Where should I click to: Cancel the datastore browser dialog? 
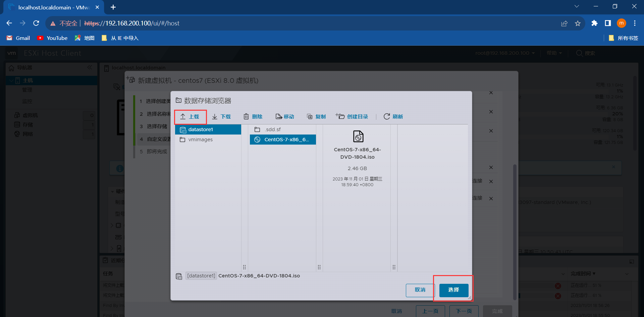pyautogui.click(x=420, y=290)
